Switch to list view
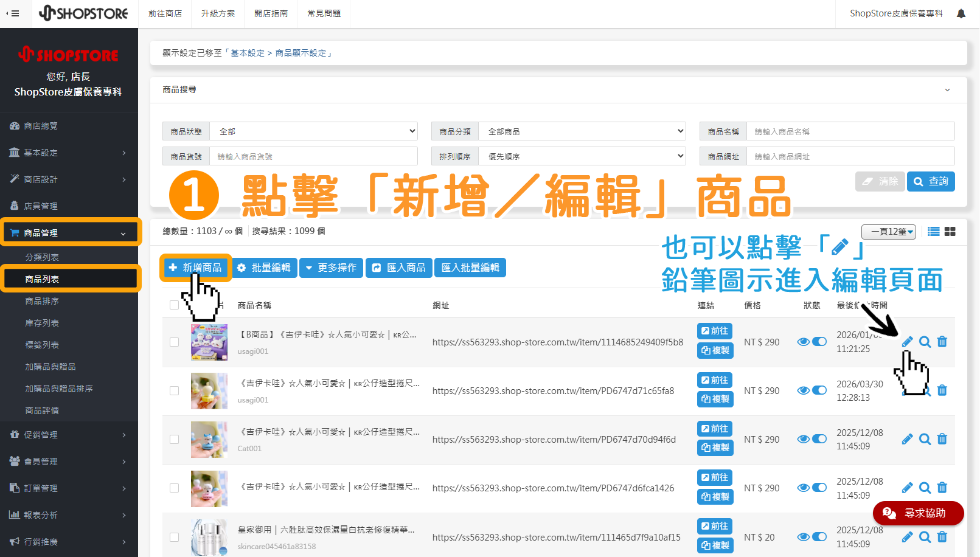Screen dimensions: 980x557 tap(933, 231)
